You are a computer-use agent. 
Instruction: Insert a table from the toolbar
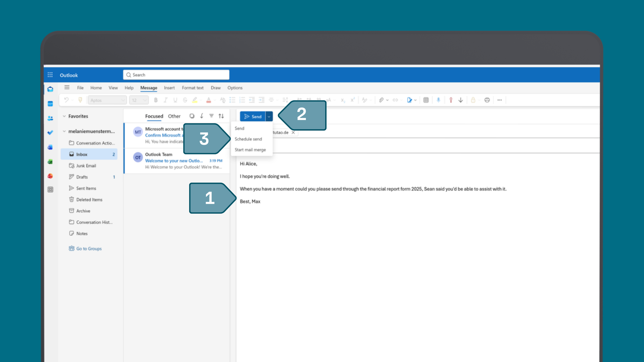[426, 100]
